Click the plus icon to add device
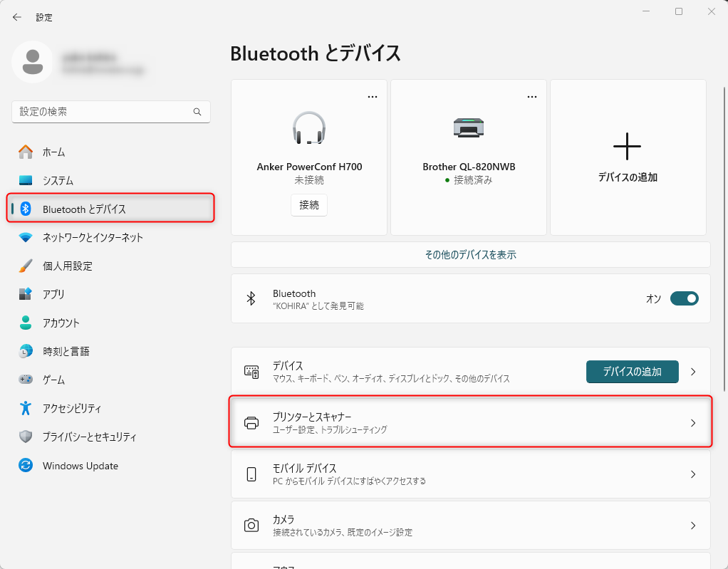This screenshot has height=569, width=728. pos(627,146)
